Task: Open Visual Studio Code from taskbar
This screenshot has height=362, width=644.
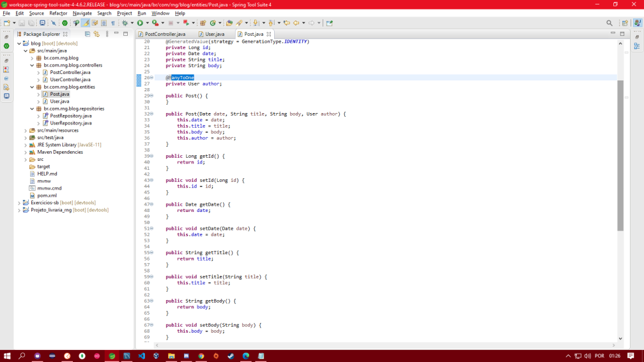Action: [141, 356]
